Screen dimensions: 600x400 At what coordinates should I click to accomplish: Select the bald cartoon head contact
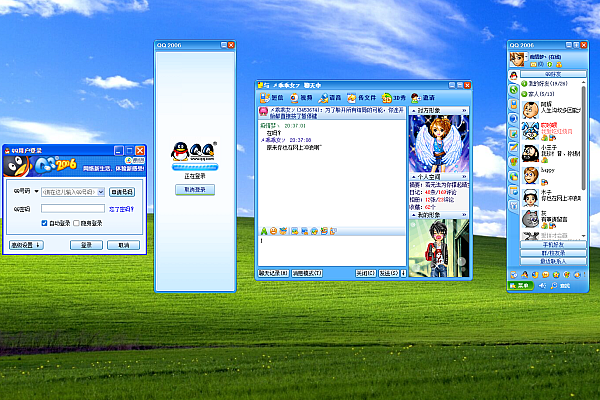530,110
